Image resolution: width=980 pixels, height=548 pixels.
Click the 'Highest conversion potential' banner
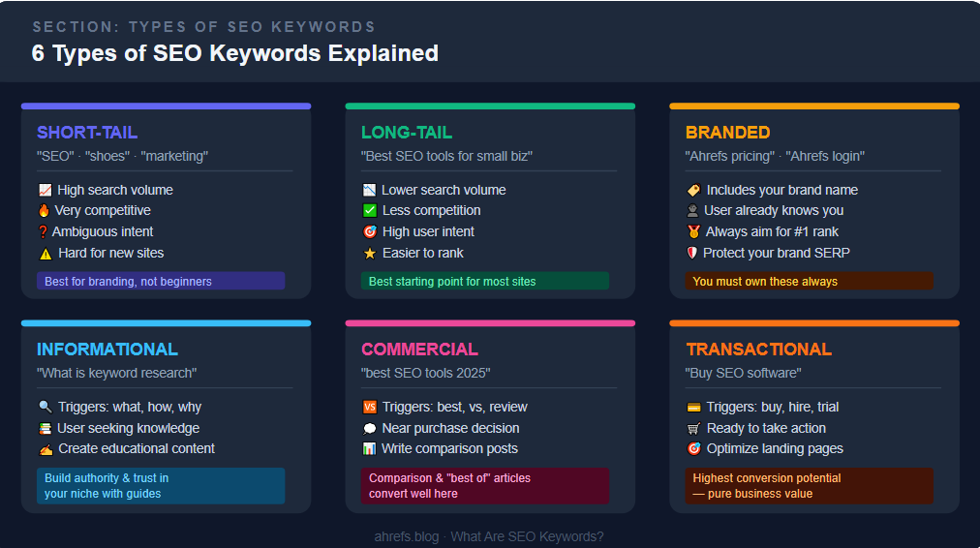click(x=809, y=485)
